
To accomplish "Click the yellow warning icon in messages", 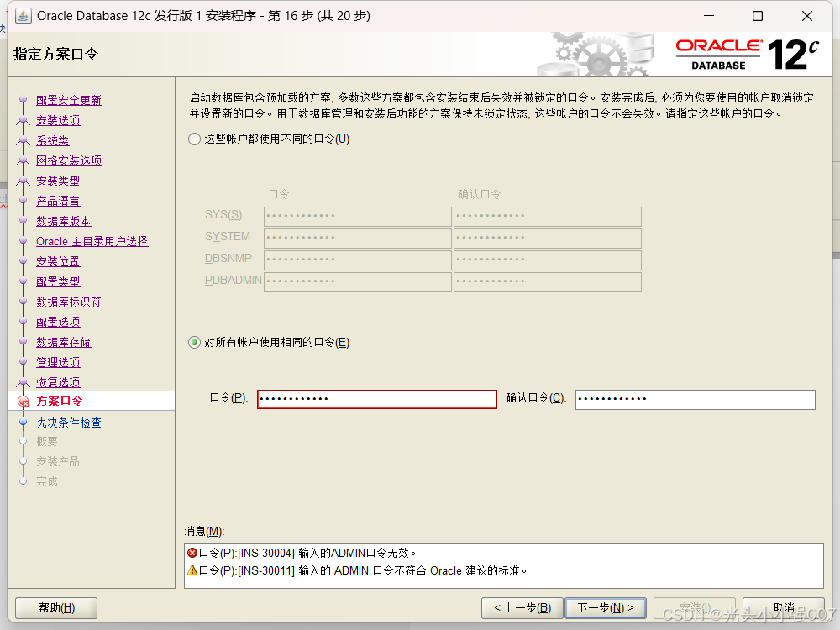I will tap(192, 571).
